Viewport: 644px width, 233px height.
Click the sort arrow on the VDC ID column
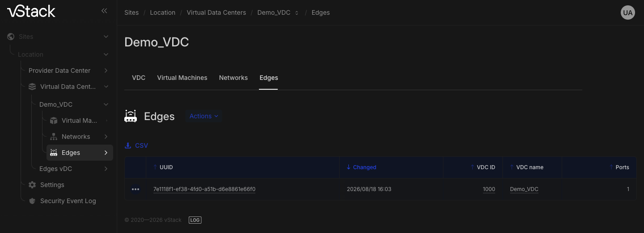tap(473, 167)
